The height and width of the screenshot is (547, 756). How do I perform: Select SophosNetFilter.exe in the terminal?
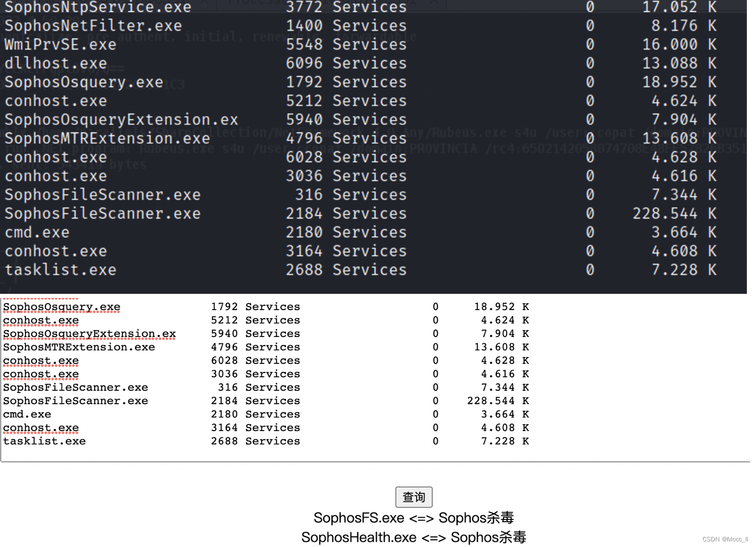(x=93, y=26)
